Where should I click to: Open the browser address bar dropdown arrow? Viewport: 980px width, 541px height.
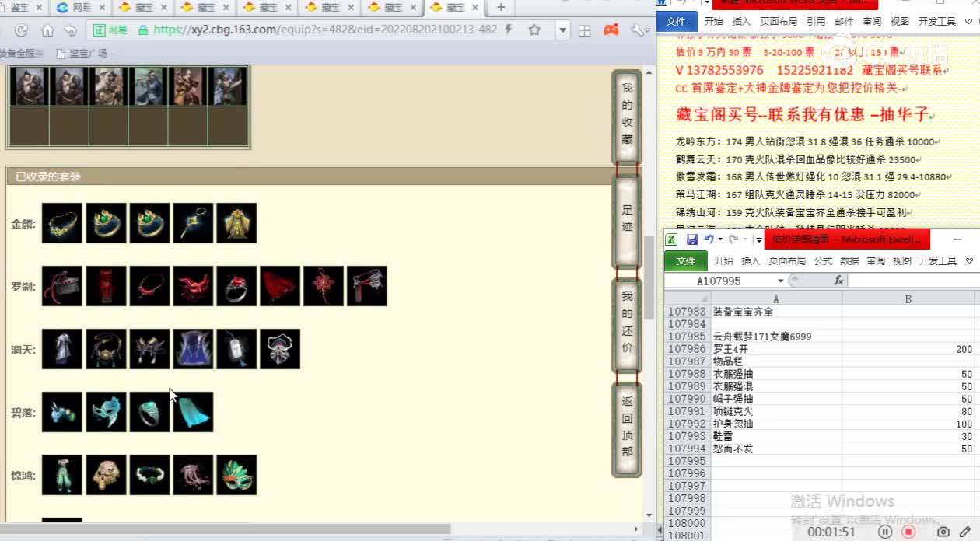point(563,30)
